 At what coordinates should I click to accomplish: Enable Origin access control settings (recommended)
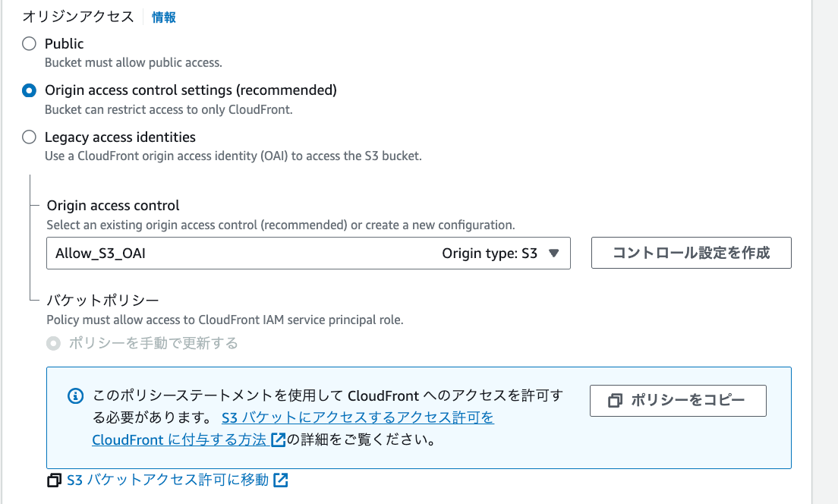click(29, 90)
